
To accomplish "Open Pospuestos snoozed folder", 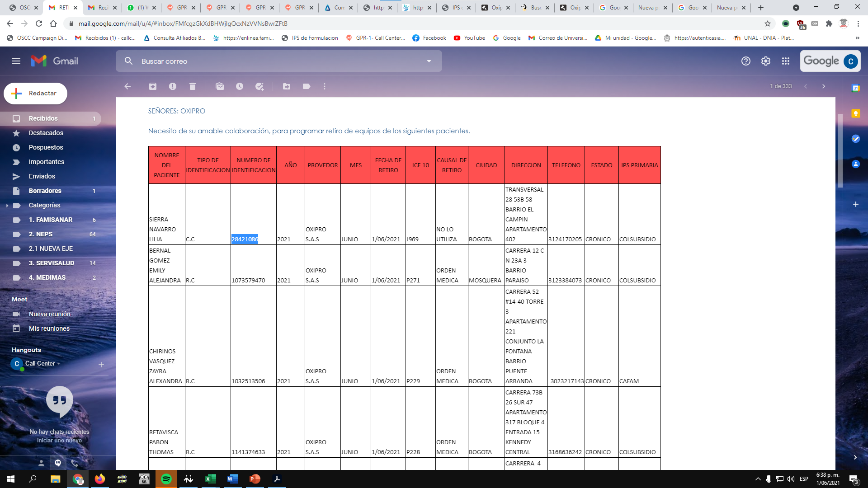I will pyautogui.click(x=51, y=147).
